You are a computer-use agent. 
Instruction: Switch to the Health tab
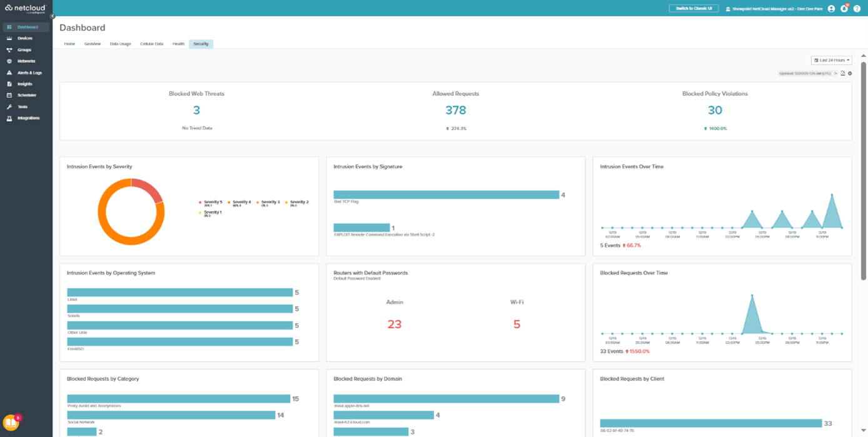point(178,44)
